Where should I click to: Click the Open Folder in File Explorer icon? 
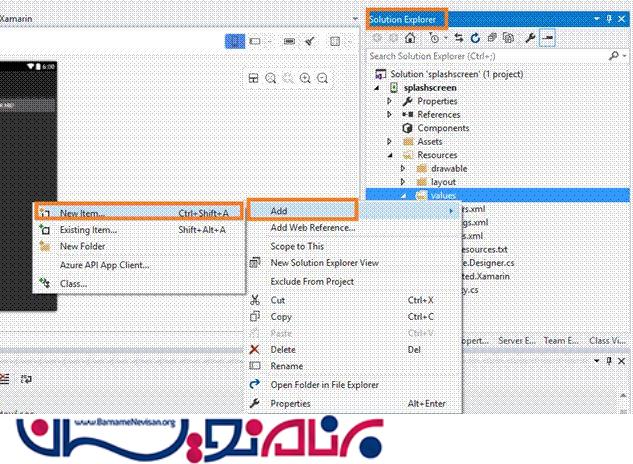click(x=254, y=384)
